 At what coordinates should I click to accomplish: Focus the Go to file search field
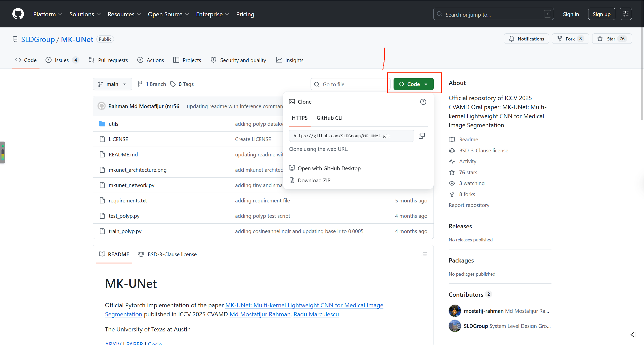coord(350,84)
